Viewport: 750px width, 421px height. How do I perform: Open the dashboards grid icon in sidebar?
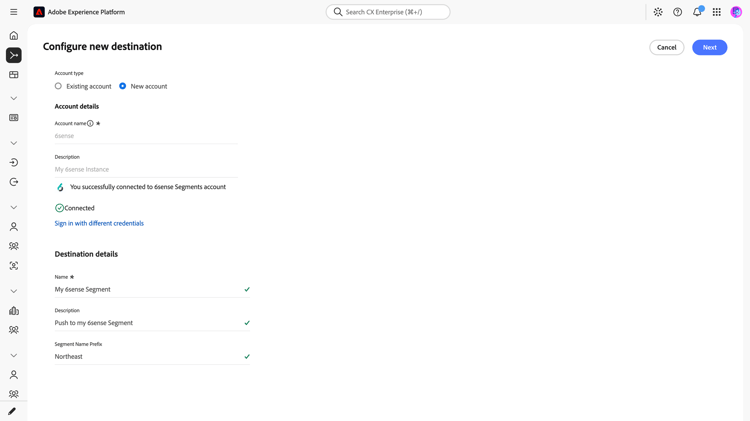coord(13,75)
